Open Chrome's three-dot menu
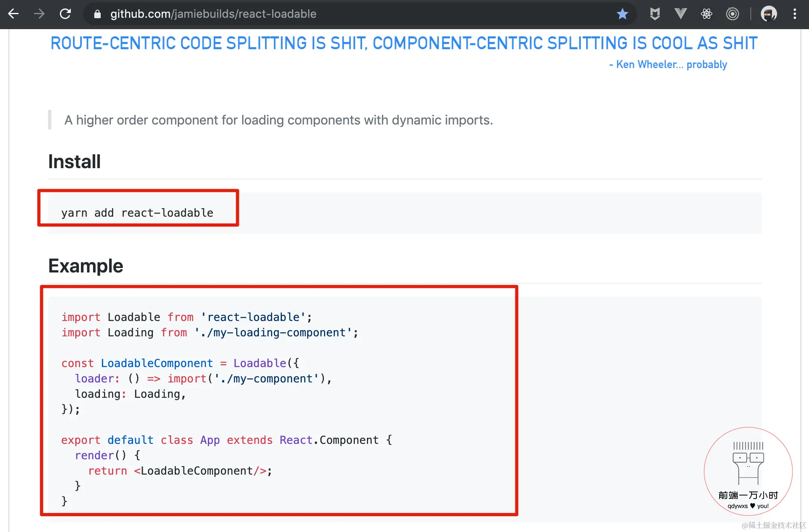Image resolution: width=809 pixels, height=532 pixels. pos(795,14)
